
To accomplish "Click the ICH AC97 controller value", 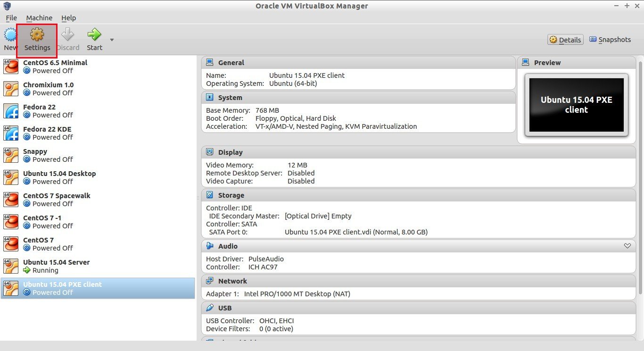I will click(263, 267).
